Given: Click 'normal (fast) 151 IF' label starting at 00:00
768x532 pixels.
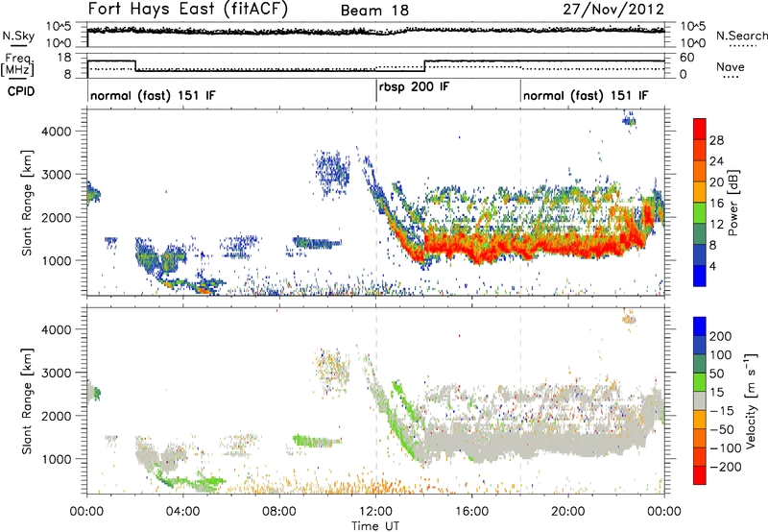Looking at the screenshot, I should click(153, 95).
